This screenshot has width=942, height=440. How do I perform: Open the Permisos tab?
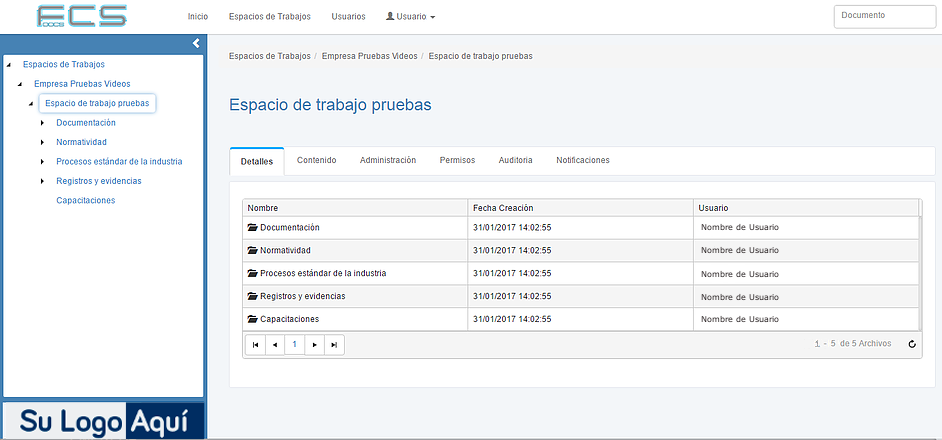457,160
